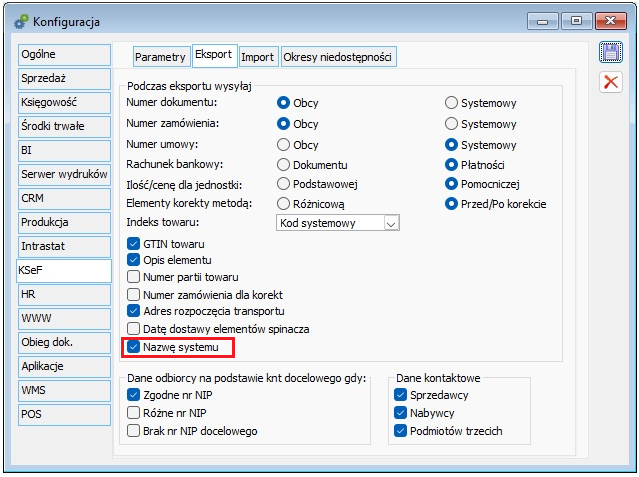This screenshot has height=477, width=639.
Task: Choose Dokumentu for Rachunek bankowy
Action: coord(283,165)
